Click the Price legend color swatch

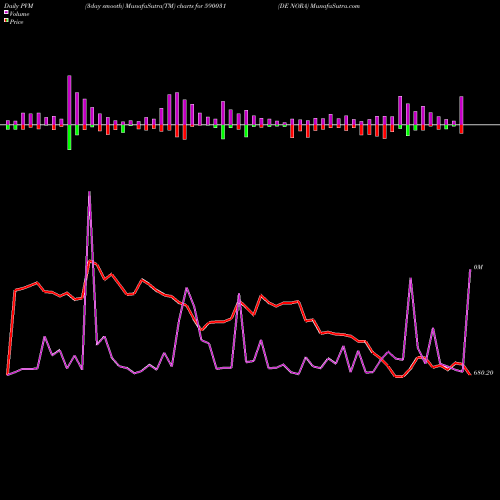6,21
